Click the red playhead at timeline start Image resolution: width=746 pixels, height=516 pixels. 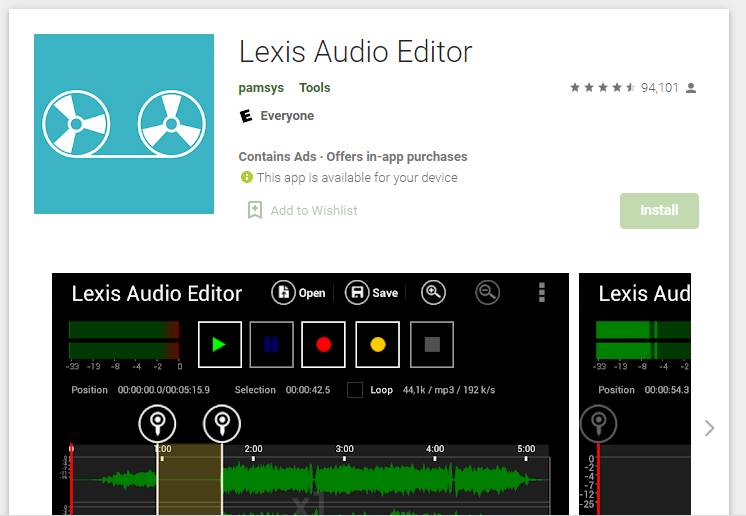pyautogui.click(x=71, y=479)
